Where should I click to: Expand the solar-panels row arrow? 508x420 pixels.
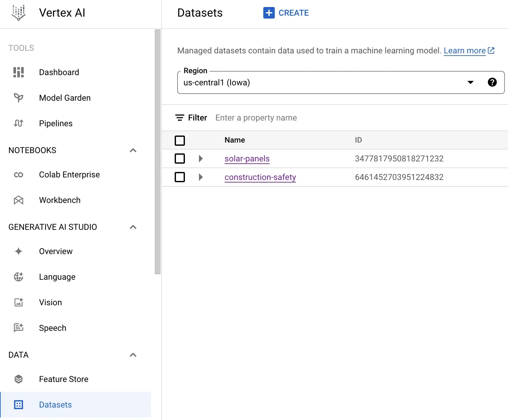[201, 159]
